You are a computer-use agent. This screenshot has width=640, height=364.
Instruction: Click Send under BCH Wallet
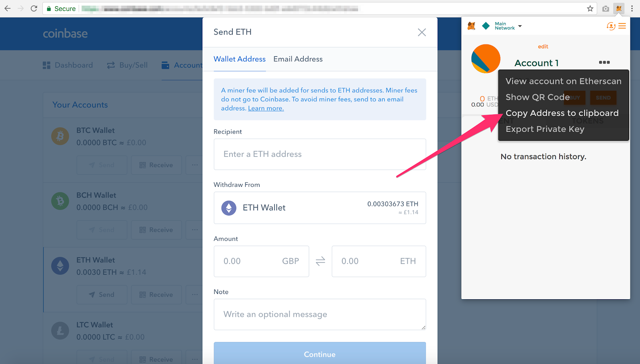tap(102, 230)
